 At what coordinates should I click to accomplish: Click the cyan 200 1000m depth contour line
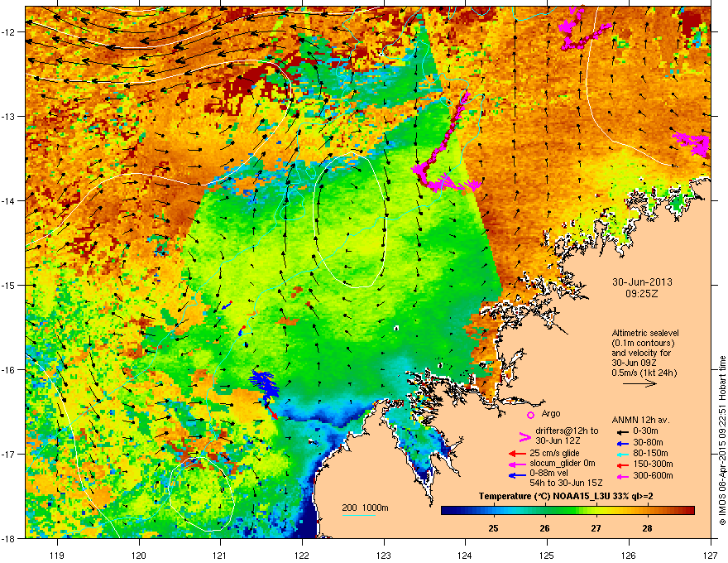[360, 515]
